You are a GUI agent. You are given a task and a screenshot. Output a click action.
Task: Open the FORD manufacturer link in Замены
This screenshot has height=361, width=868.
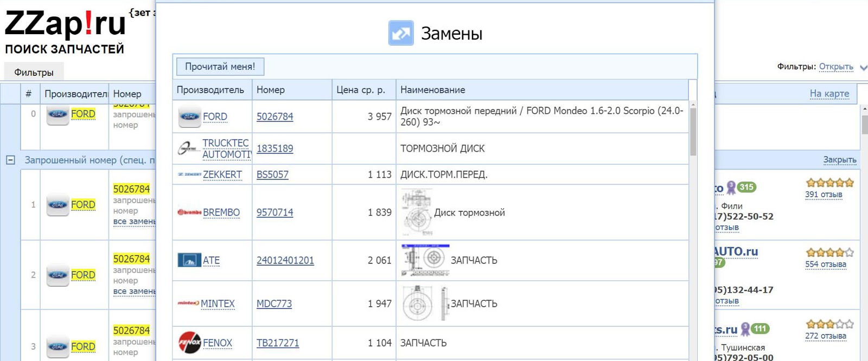pyautogui.click(x=215, y=117)
